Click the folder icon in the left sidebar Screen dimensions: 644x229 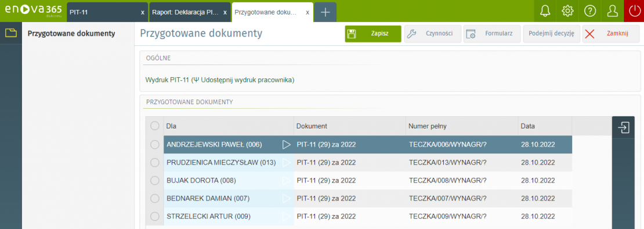[x=10, y=33]
